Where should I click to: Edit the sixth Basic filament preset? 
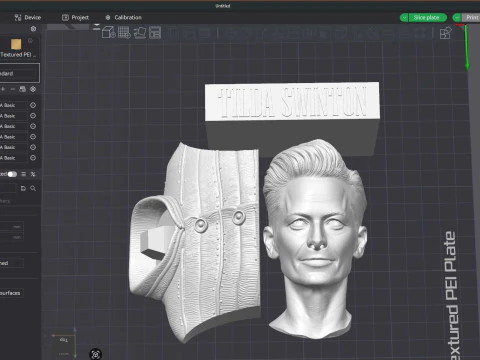coord(33,158)
